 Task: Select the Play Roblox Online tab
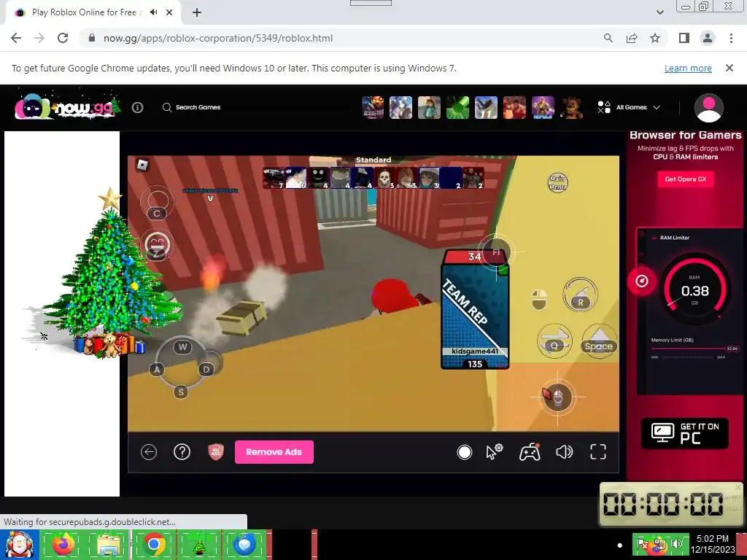(94, 12)
